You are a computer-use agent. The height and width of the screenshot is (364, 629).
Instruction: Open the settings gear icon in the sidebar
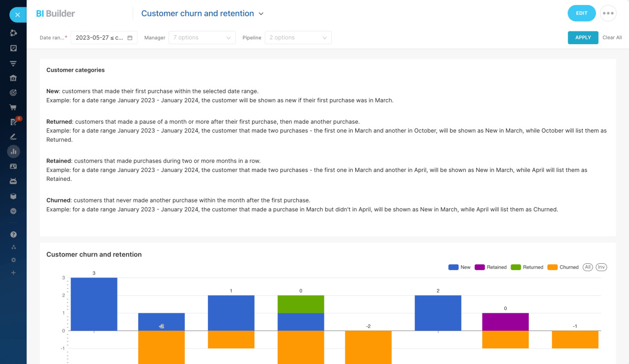point(13,260)
